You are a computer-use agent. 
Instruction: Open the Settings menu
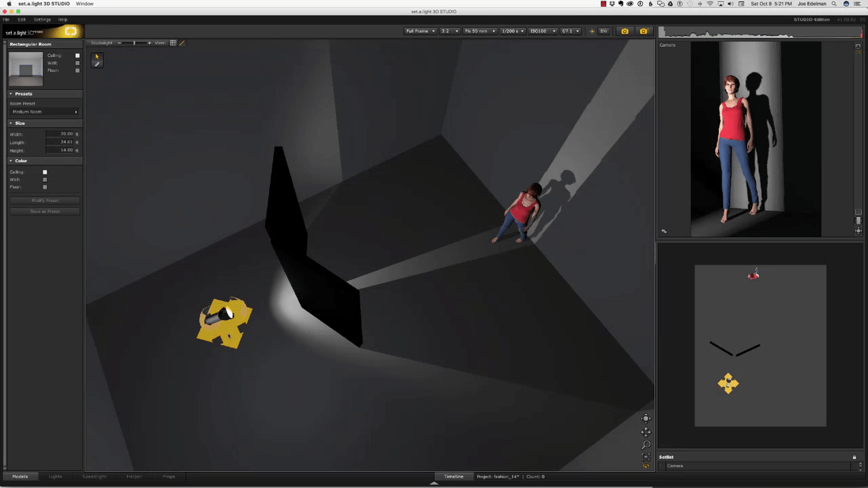[42, 20]
